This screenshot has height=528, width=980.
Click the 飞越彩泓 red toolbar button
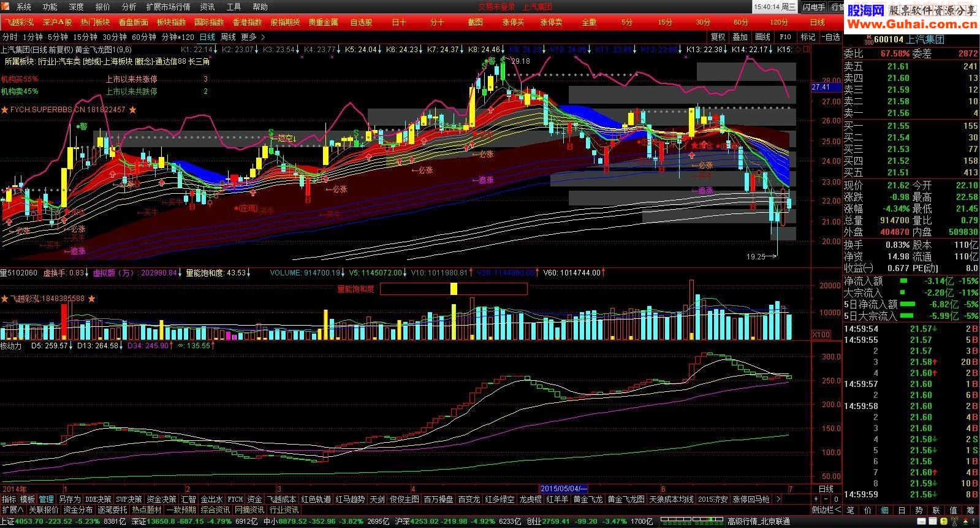(20, 22)
